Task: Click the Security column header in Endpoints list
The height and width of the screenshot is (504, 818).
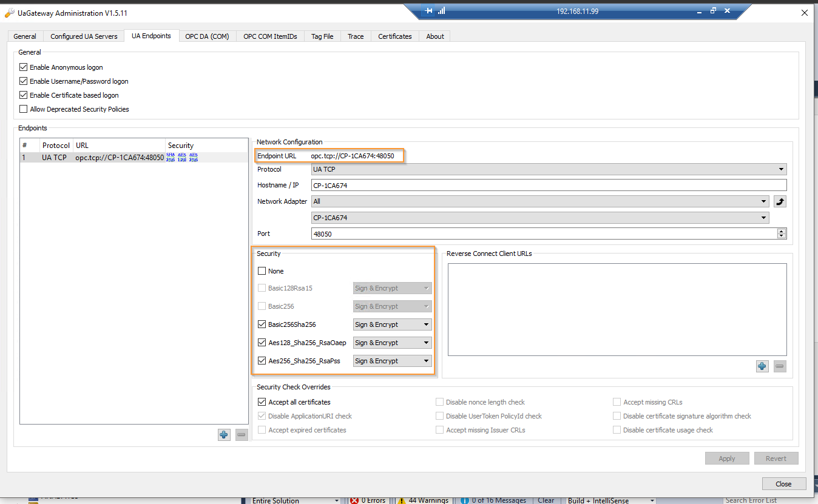Action: (181, 146)
